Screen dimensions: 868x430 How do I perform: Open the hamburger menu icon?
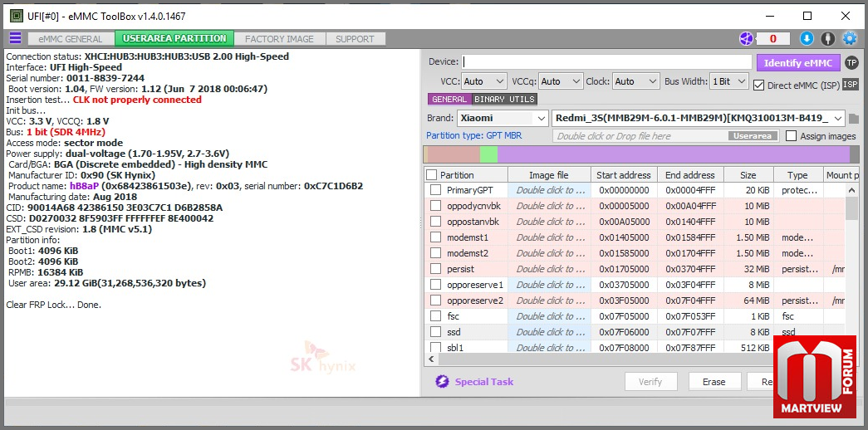(x=16, y=38)
